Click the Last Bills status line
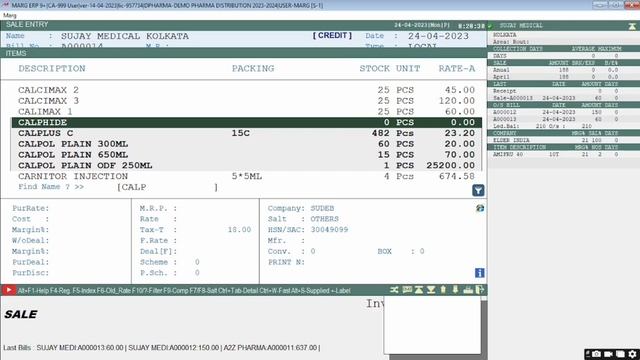The width and height of the screenshot is (640, 360). (162, 348)
